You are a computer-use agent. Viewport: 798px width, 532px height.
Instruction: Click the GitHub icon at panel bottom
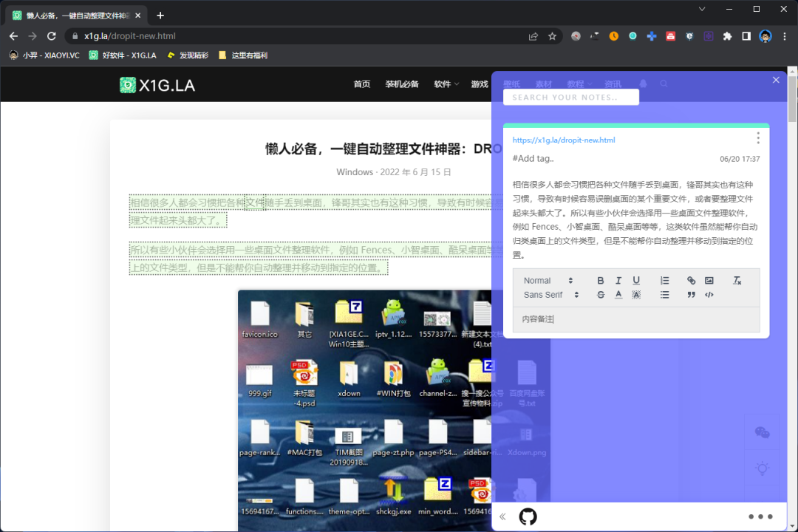click(x=526, y=516)
